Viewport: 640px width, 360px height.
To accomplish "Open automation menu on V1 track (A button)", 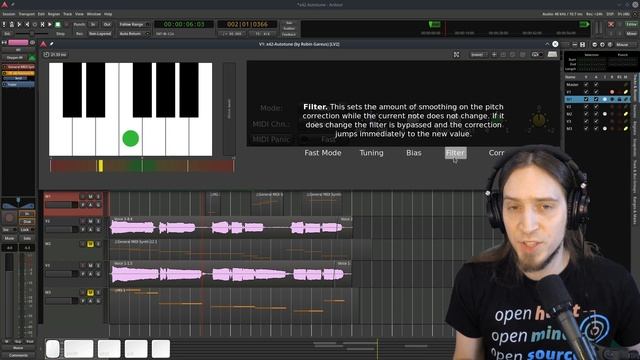I will click(90, 229).
